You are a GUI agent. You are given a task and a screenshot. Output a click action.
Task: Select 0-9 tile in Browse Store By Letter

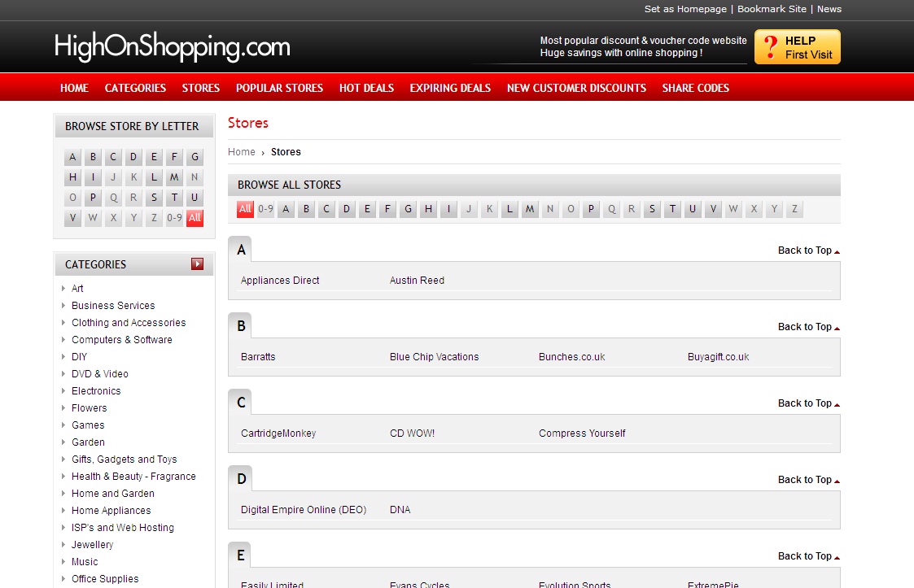[x=174, y=218]
